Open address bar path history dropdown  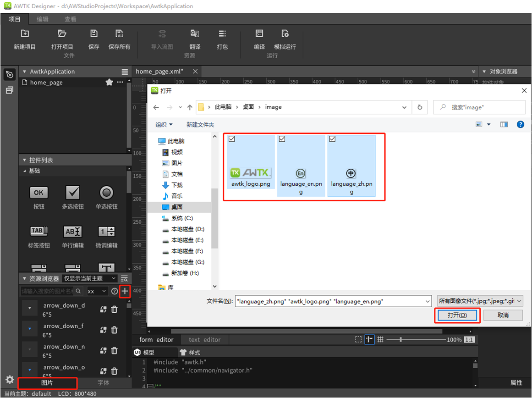pos(404,107)
